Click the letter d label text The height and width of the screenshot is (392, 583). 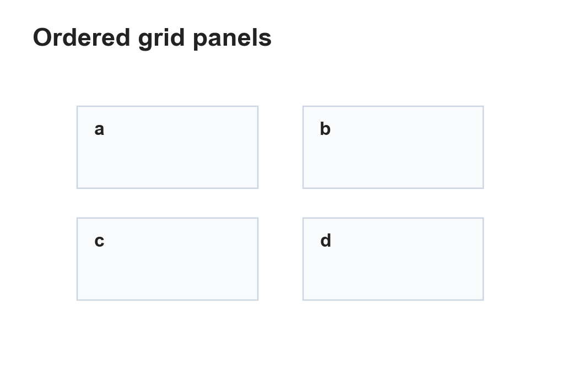(x=326, y=241)
